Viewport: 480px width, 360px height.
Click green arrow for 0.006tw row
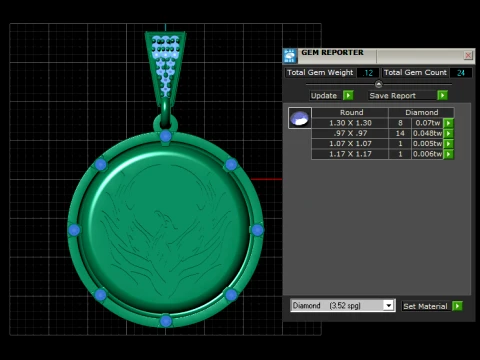tap(448, 154)
